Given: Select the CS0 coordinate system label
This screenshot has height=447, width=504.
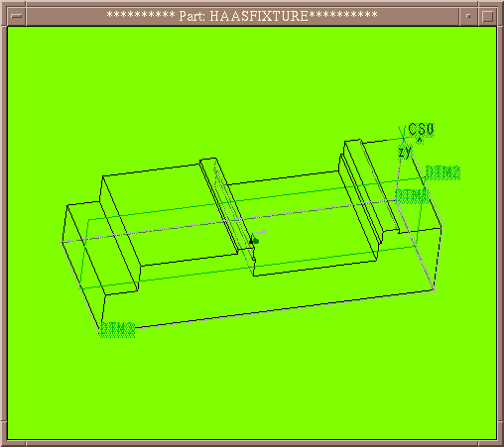Looking at the screenshot, I should pyautogui.click(x=421, y=129).
